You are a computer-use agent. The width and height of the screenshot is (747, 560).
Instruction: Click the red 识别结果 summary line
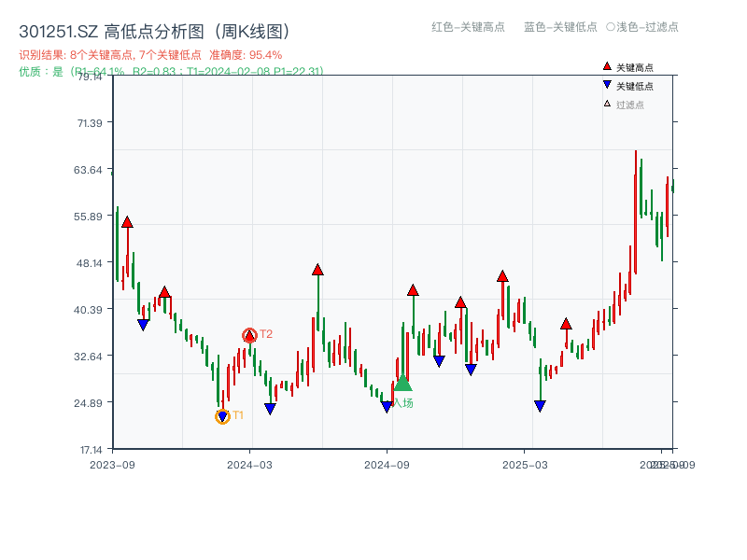coord(150,55)
